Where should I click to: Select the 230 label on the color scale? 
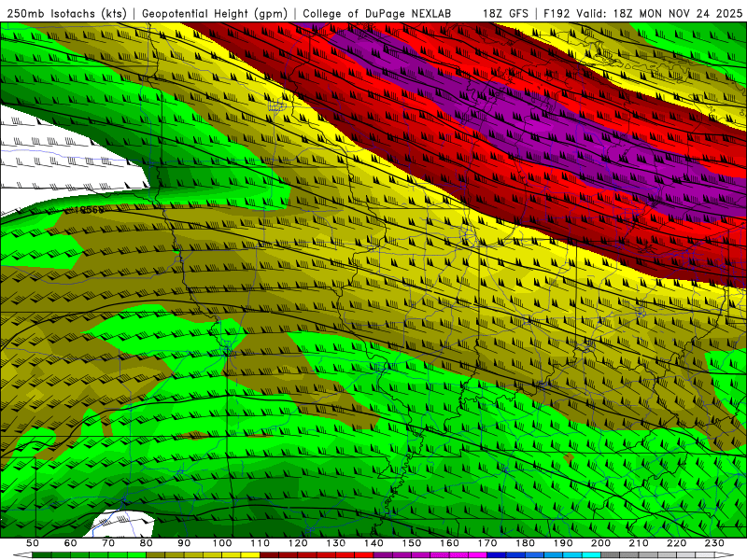coord(714,543)
